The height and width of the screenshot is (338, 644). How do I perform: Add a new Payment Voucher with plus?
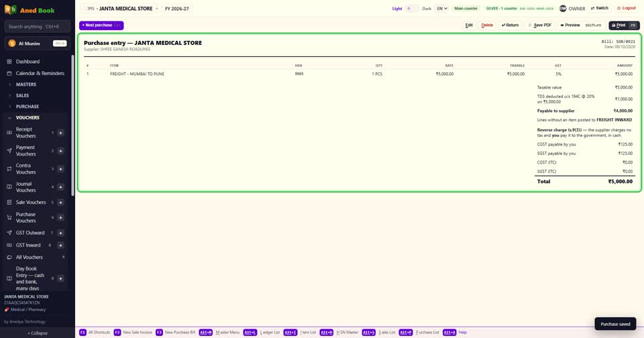[x=60, y=151]
